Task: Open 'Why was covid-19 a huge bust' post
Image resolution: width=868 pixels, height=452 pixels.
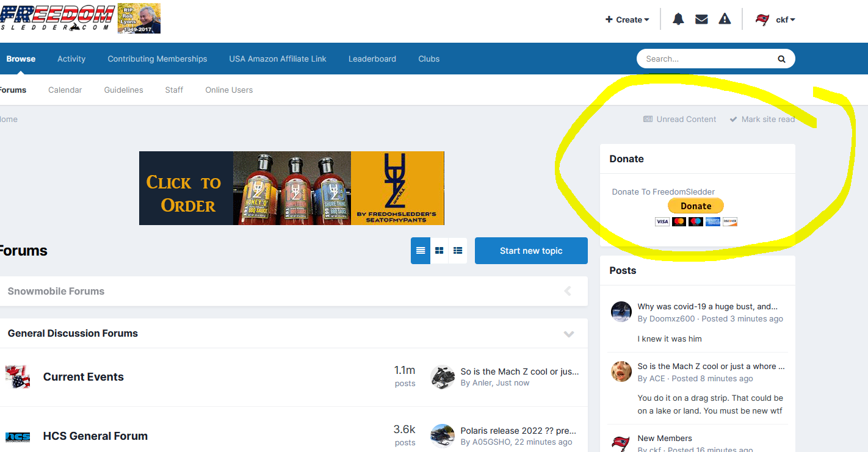Action: (x=708, y=306)
